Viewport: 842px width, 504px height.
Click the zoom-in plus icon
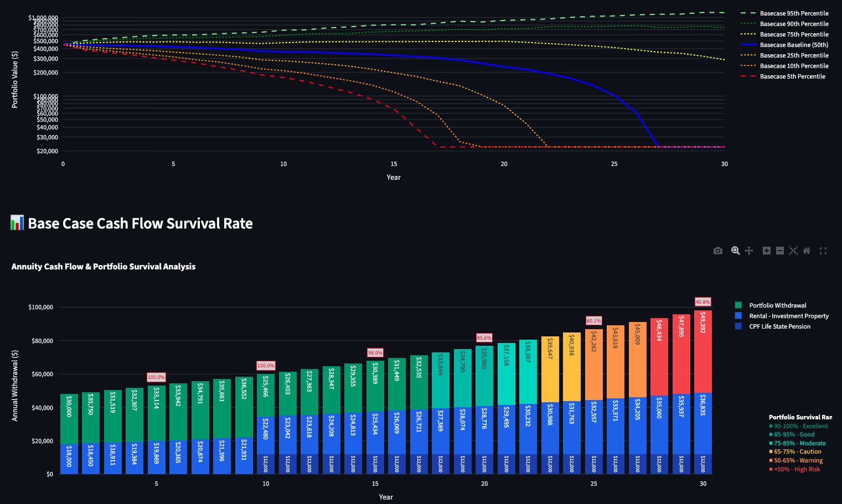(x=766, y=250)
